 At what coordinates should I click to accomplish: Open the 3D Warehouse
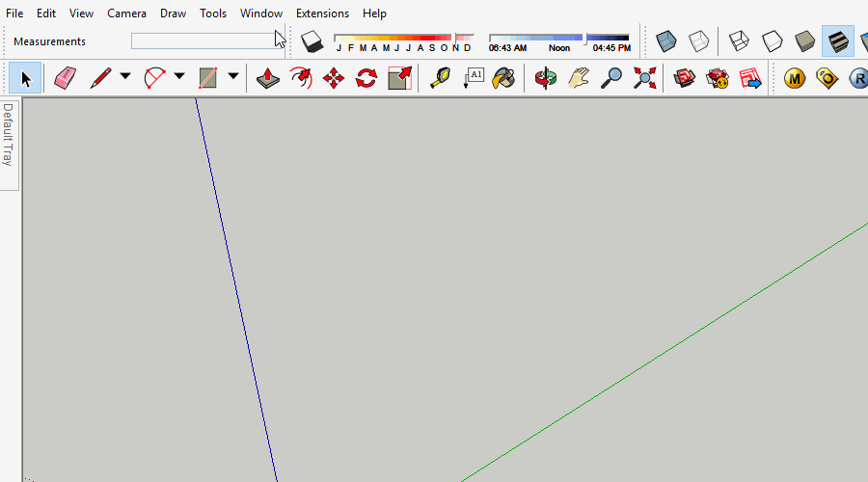click(684, 78)
